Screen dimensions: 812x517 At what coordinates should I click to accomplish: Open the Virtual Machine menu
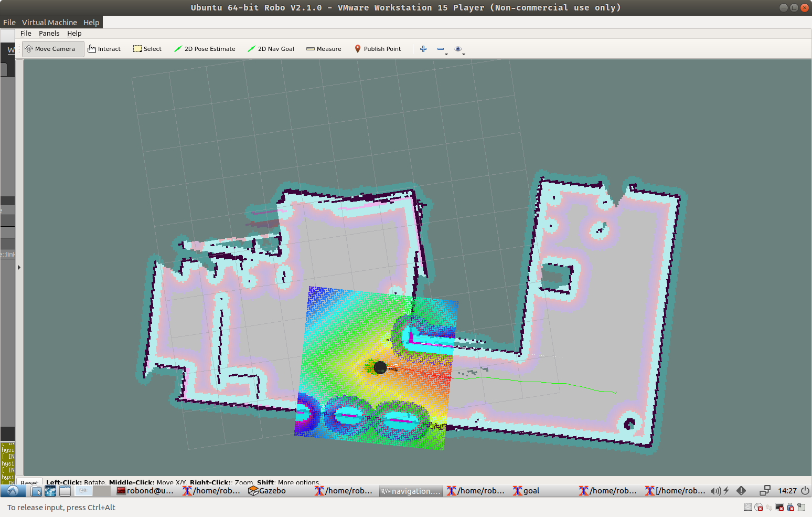tap(49, 23)
